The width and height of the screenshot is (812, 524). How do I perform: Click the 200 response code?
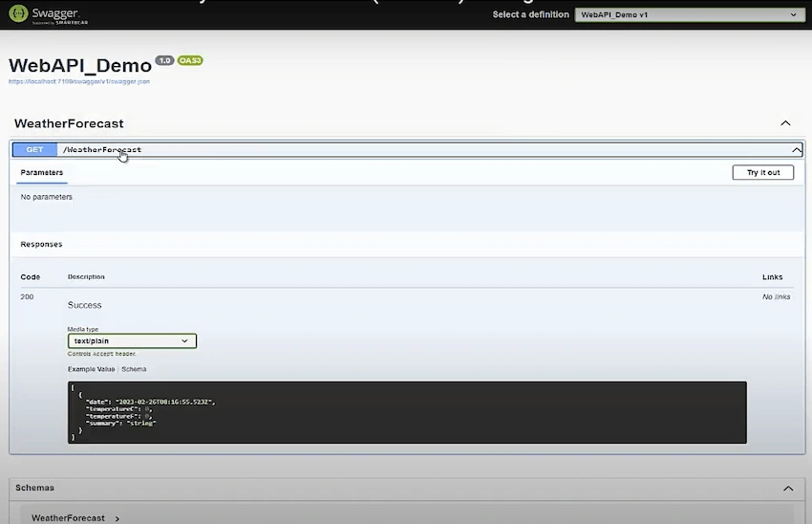[27, 297]
